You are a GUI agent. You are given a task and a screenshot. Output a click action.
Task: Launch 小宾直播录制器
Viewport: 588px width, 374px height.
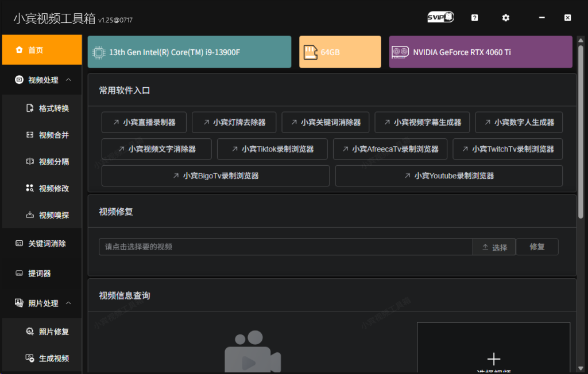[144, 122]
